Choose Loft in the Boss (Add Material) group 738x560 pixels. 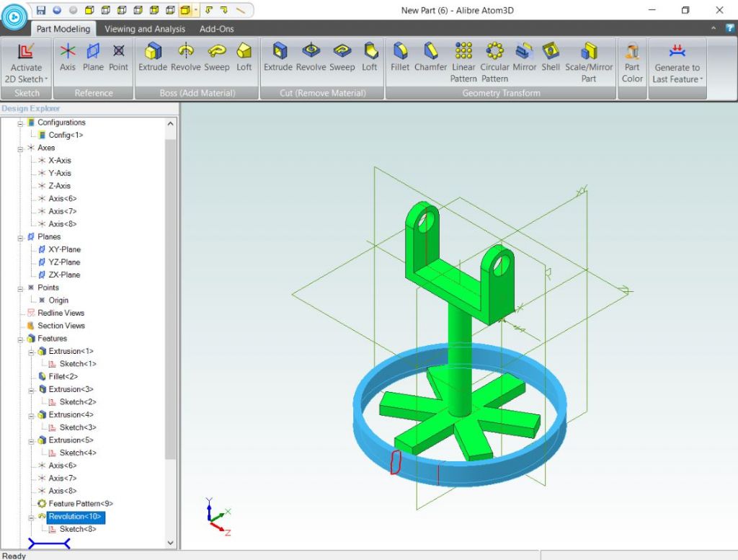[x=244, y=57]
